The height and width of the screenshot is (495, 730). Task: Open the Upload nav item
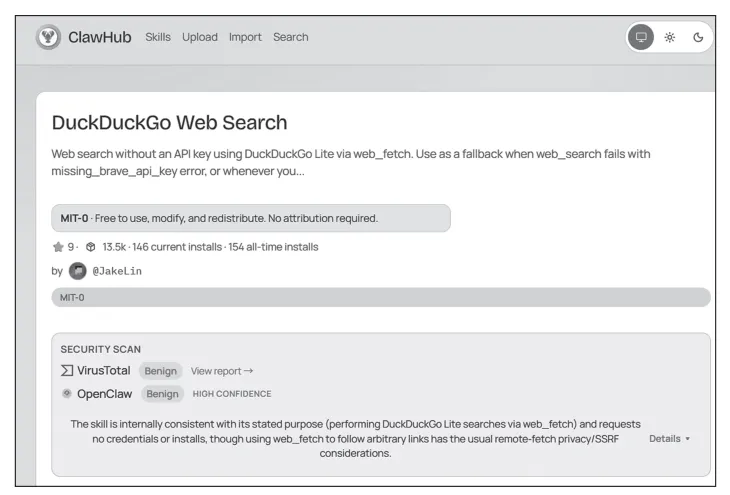tap(200, 37)
